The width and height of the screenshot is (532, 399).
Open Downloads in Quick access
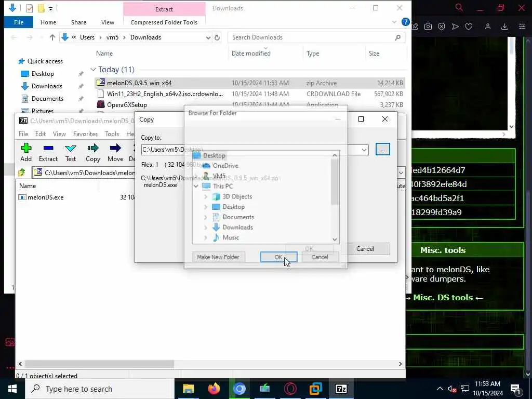click(x=47, y=86)
